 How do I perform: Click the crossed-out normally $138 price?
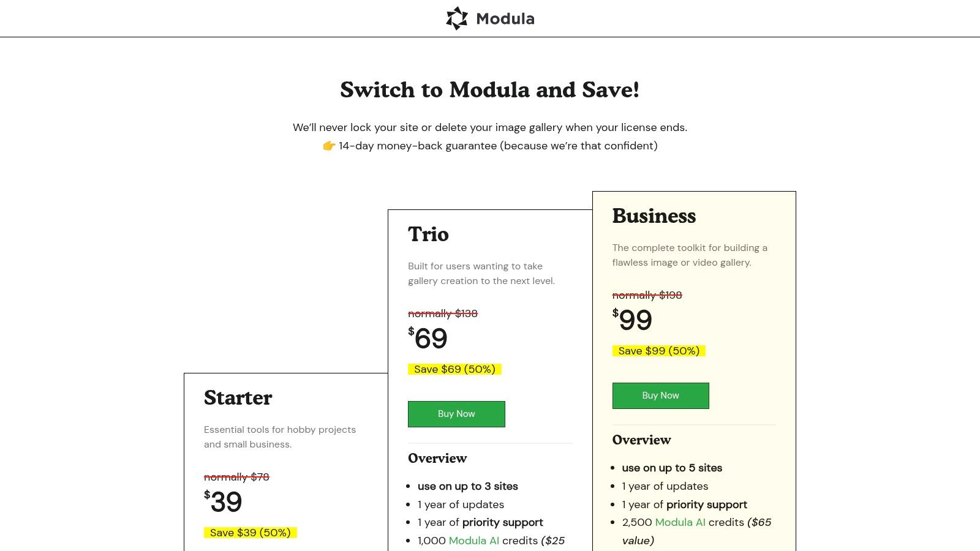(443, 313)
